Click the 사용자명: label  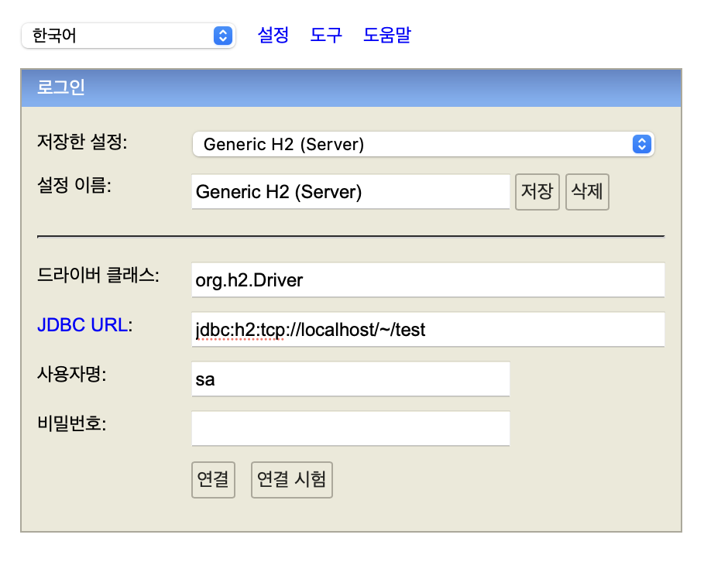tap(72, 374)
